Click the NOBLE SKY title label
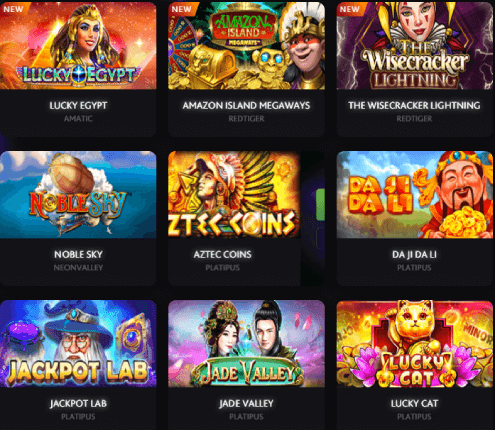 [x=78, y=255]
